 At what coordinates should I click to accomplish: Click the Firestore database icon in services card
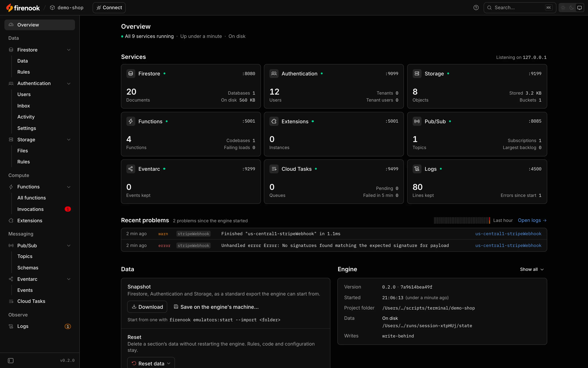coord(131,73)
